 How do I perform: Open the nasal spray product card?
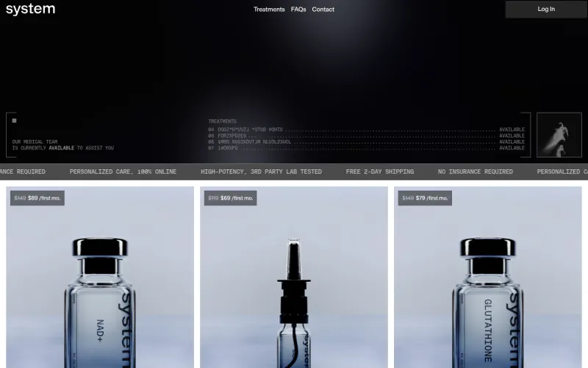coord(293,277)
